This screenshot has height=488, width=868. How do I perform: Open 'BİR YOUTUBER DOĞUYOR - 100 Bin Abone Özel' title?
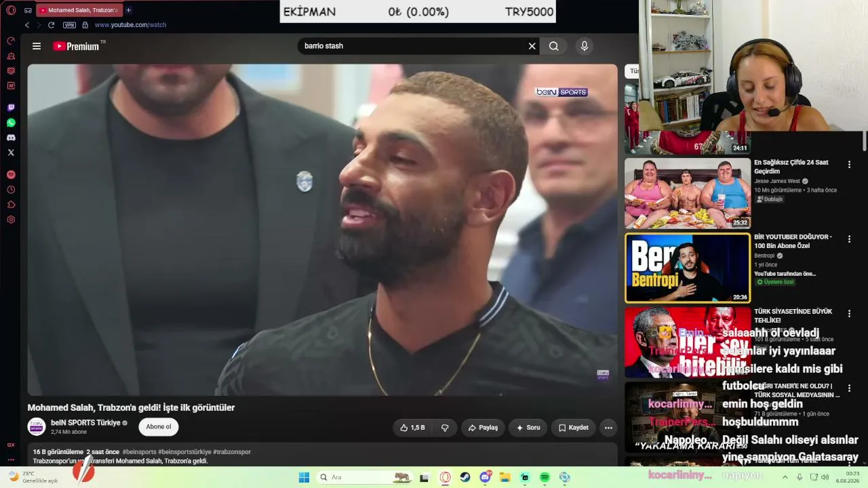[793, 241]
